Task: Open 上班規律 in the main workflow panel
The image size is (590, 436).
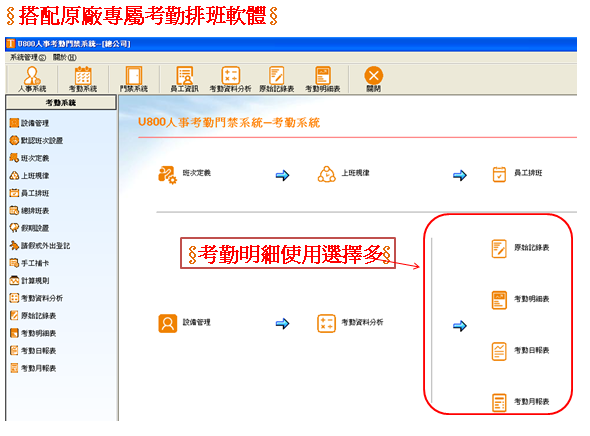Action: pyautogui.click(x=344, y=174)
